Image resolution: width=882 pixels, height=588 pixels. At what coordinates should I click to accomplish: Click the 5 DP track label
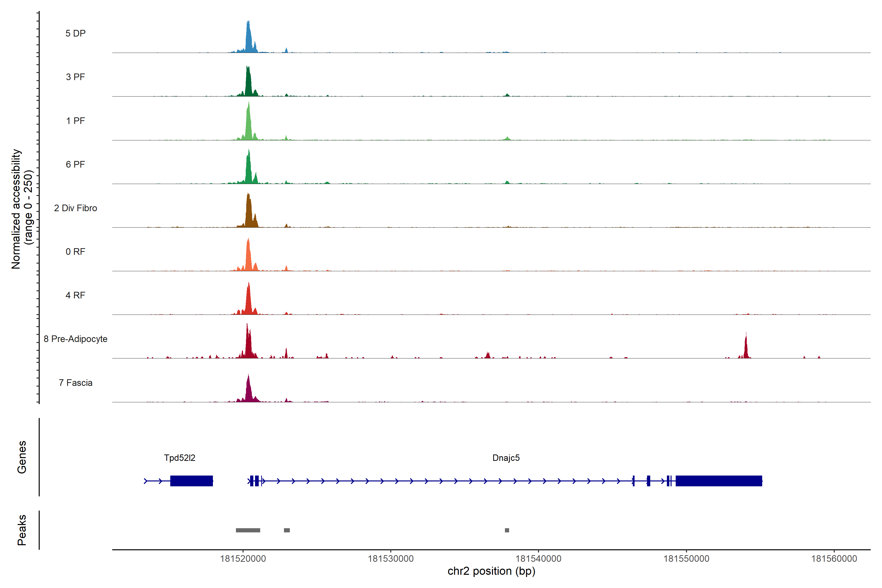[75, 33]
